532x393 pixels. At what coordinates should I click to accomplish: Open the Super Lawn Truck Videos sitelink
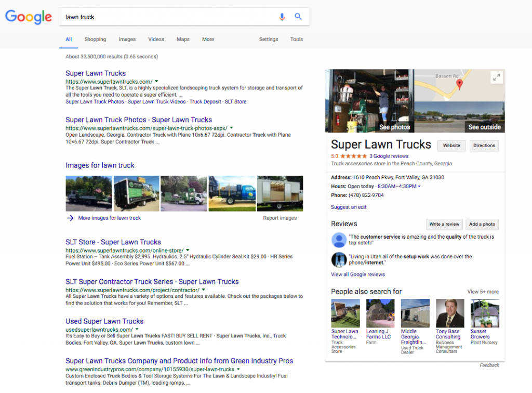click(x=157, y=101)
